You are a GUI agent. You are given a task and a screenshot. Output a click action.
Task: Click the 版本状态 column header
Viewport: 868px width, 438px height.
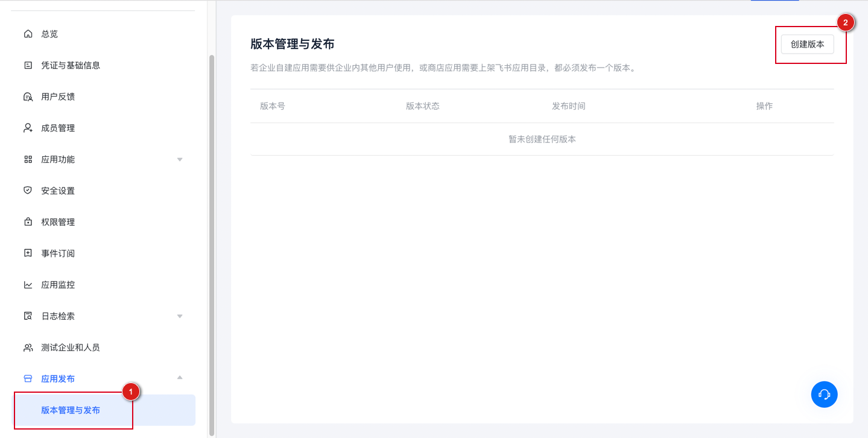422,106
